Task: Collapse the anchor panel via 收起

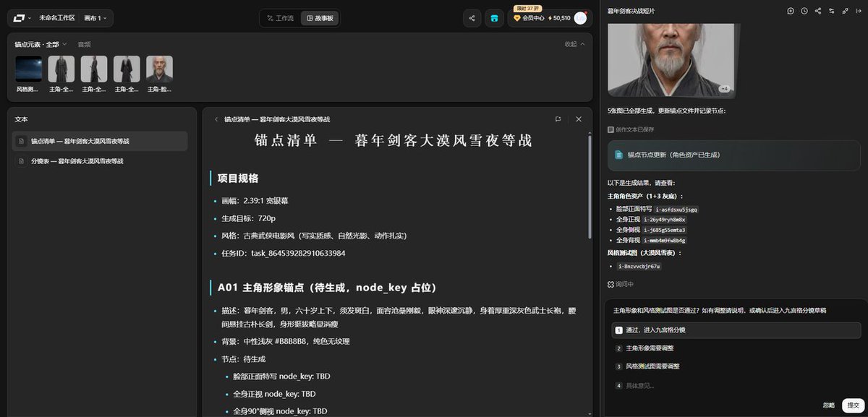Action: click(574, 44)
